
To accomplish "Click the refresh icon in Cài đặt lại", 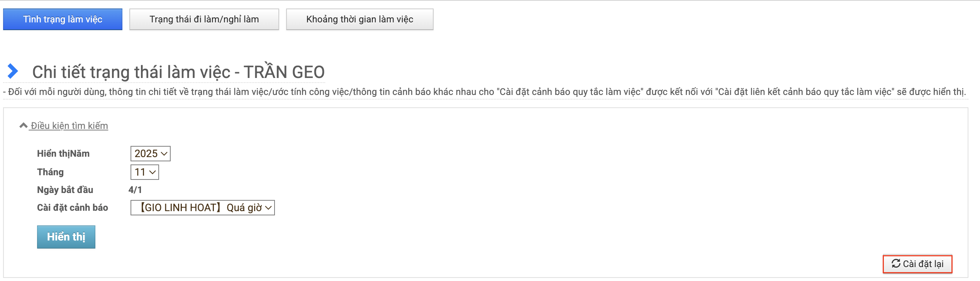I will coord(896,264).
